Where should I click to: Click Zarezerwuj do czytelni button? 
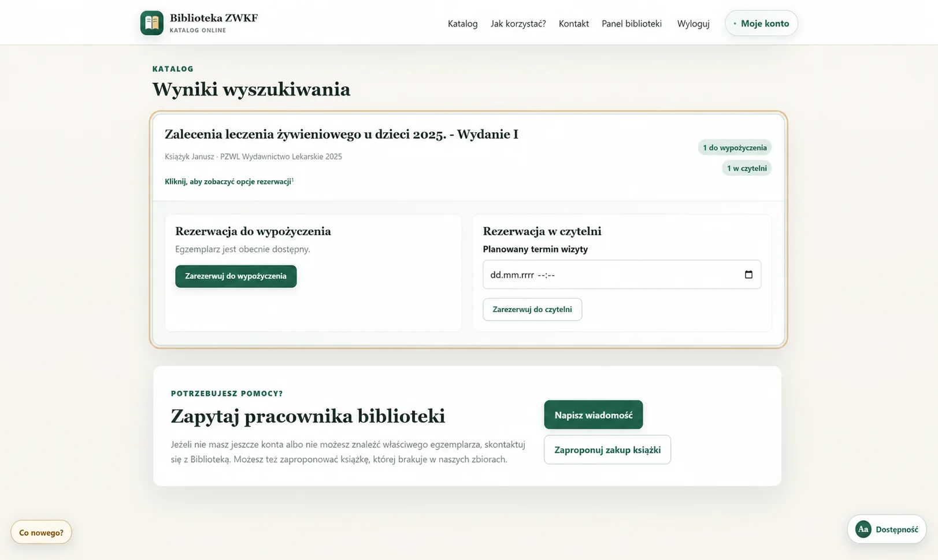pyautogui.click(x=532, y=309)
